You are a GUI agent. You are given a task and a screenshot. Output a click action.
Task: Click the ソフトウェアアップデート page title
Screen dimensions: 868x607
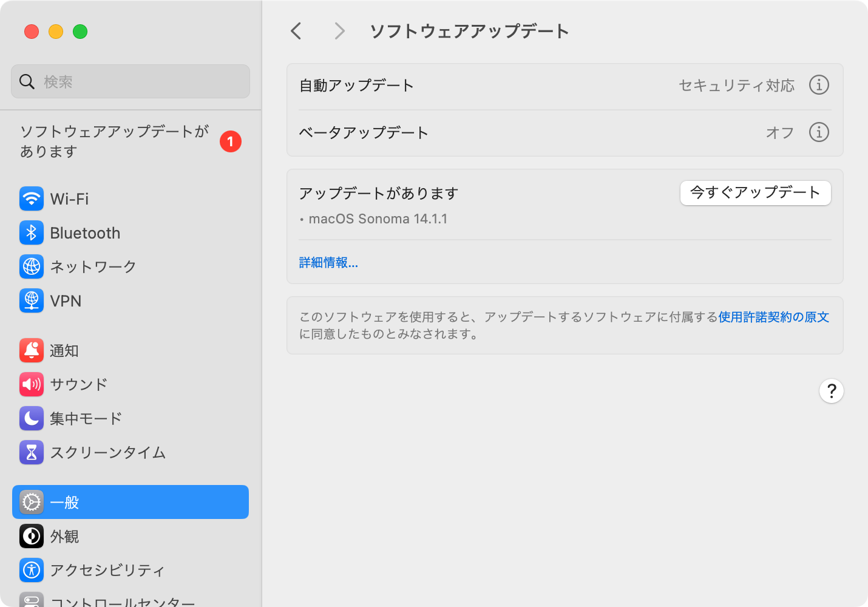[469, 31]
